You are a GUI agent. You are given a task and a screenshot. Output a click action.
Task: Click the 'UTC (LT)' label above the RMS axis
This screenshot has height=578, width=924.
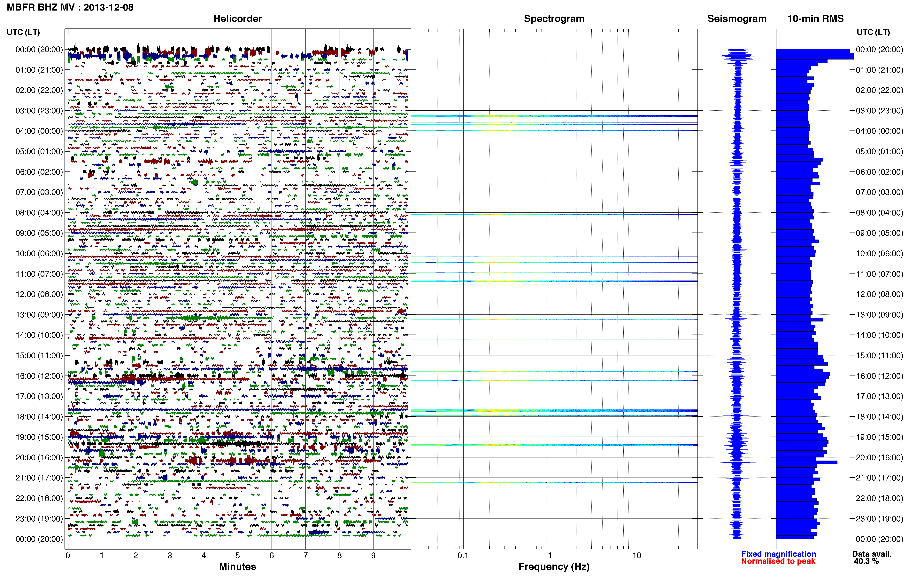coord(873,32)
